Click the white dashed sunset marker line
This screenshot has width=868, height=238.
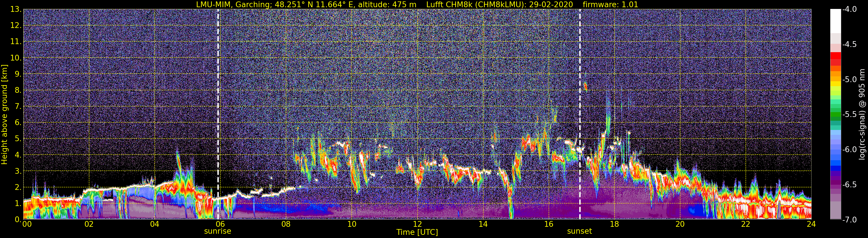click(x=580, y=114)
